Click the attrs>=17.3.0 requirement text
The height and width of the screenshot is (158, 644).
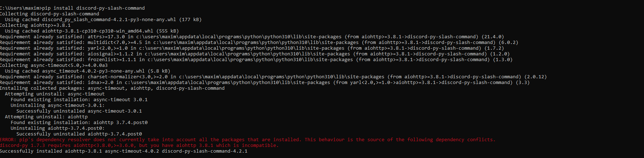pos(106,36)
